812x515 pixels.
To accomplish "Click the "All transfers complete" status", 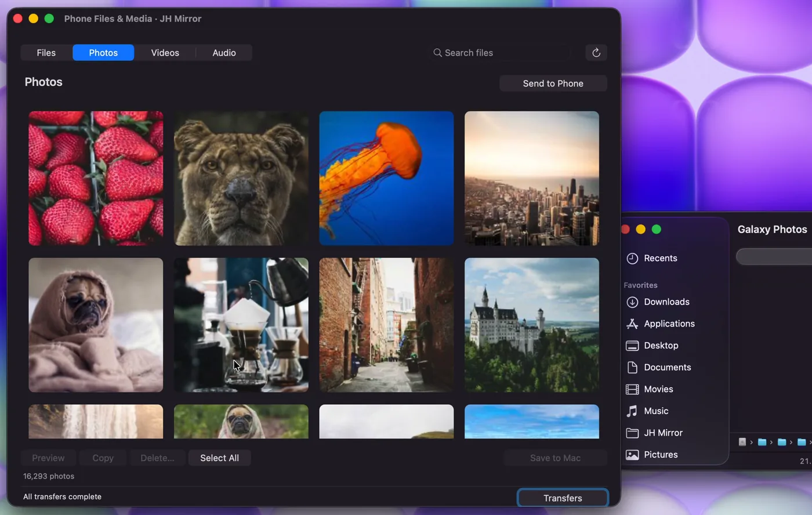I will (x=62, y=496).
